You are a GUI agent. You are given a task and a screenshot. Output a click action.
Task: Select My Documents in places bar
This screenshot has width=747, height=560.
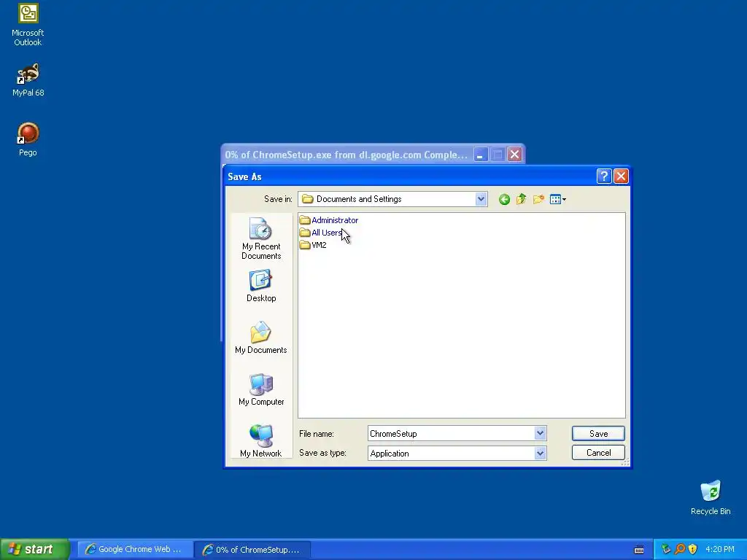(261, 338)
